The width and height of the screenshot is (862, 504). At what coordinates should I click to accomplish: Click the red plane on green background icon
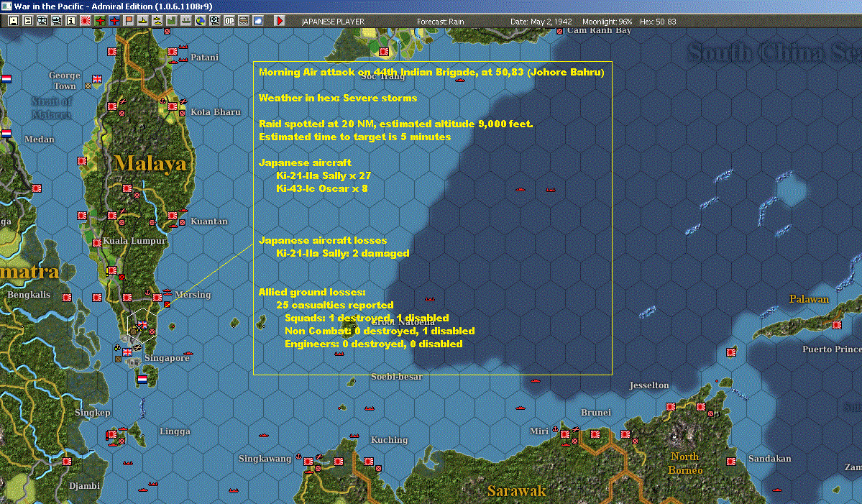tap(99, 21)
